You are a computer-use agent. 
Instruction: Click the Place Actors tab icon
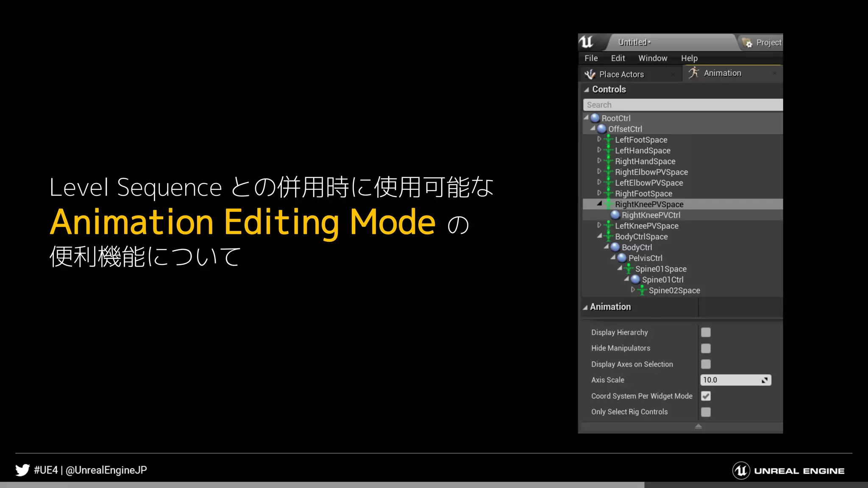590,75
